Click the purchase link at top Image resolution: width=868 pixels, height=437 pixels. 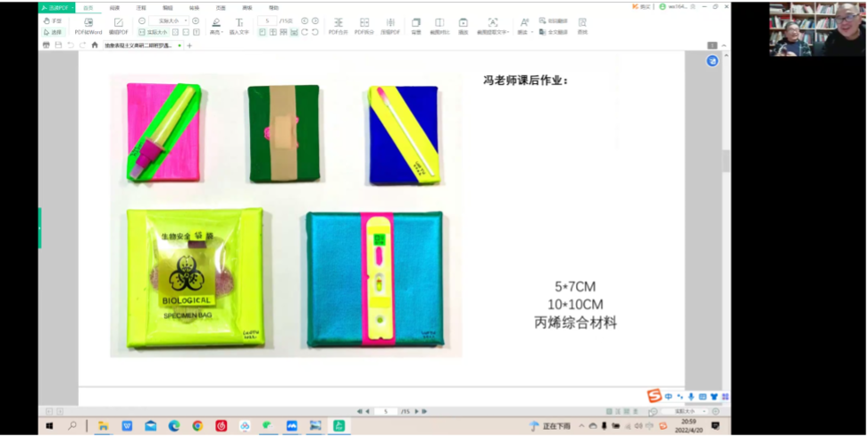coord(641,6)
